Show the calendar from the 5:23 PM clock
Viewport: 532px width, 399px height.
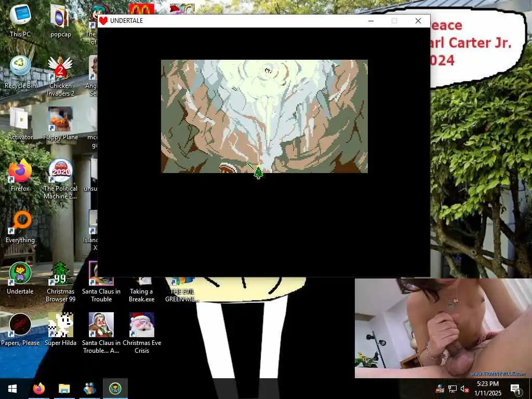(x=487, y=389)
